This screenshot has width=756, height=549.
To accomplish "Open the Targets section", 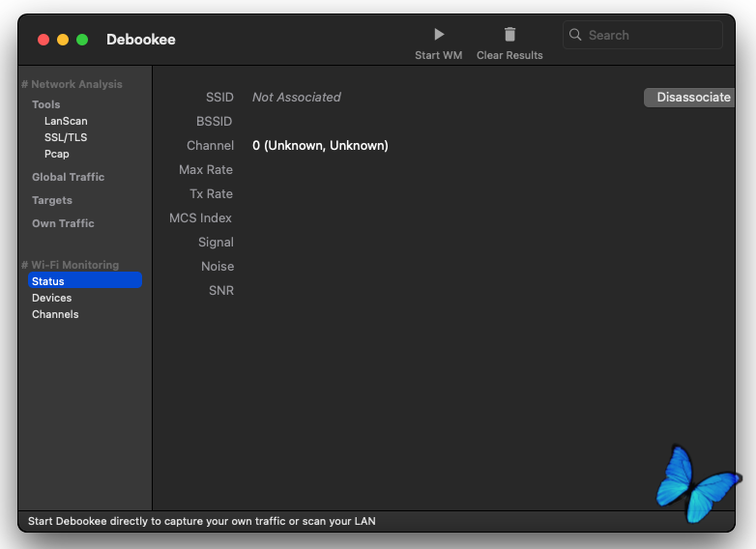I will point(52,200).
